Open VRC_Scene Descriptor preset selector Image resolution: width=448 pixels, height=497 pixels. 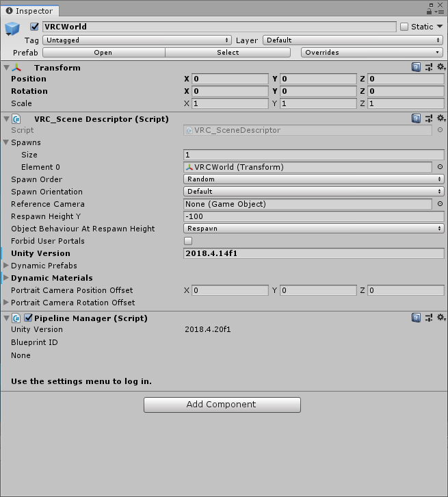[x=429, y=118]
